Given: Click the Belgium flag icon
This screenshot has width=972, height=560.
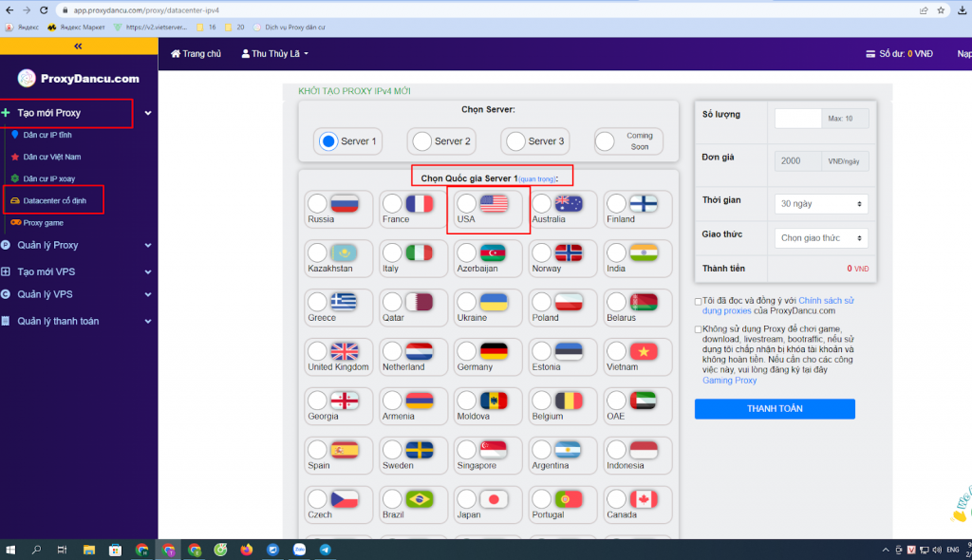Looking at the screenshot, I should [x=569, y=401].
